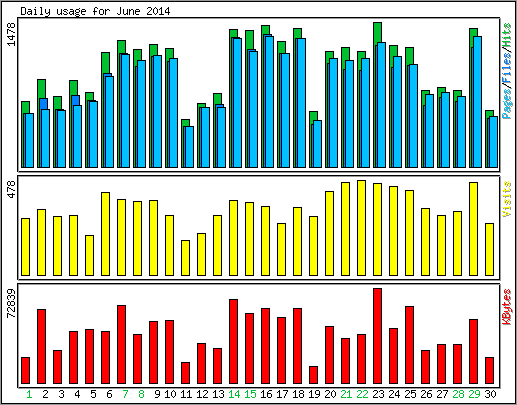Click day label 23 on the x-axis

tap(378, 395)
